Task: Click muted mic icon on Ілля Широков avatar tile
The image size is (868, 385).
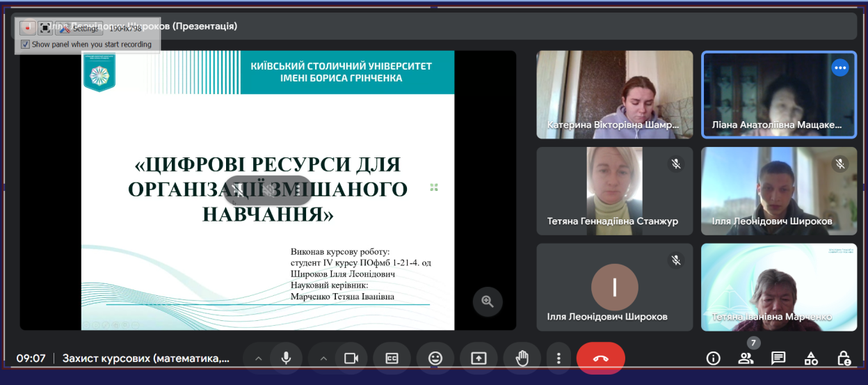Action: tap(675, 260)
